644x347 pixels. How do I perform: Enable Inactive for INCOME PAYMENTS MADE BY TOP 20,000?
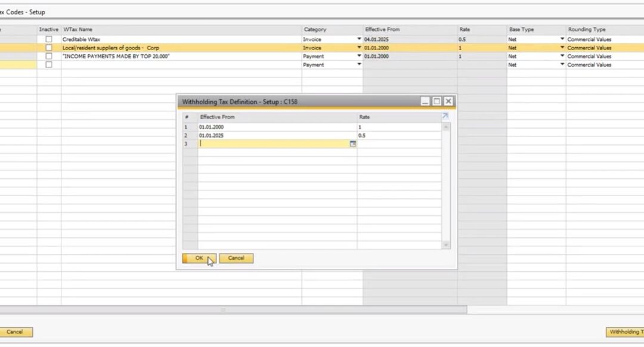point(49,56)
